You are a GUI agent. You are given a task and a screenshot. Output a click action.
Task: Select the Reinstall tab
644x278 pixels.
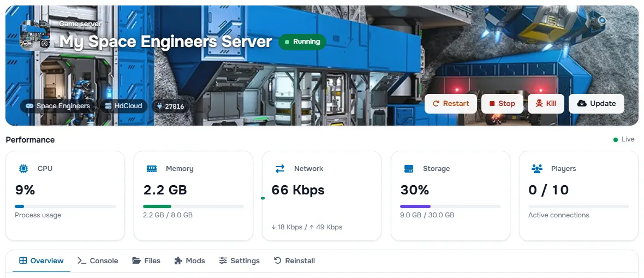point(295,261)
